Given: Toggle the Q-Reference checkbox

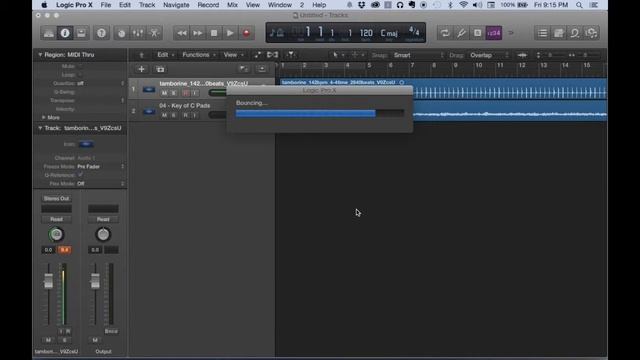Looking at the screenshot, I should click(x=80, y=175).
